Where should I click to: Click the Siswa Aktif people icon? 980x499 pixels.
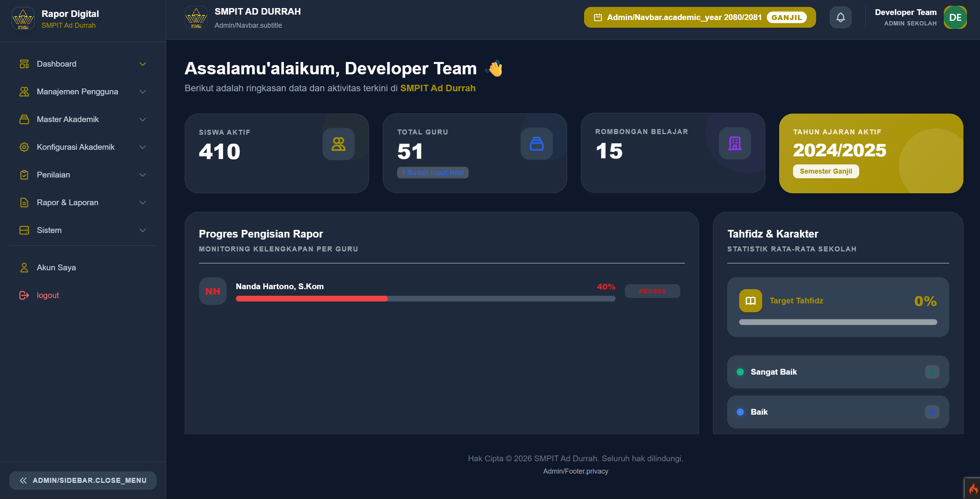(x=338, y=144)
